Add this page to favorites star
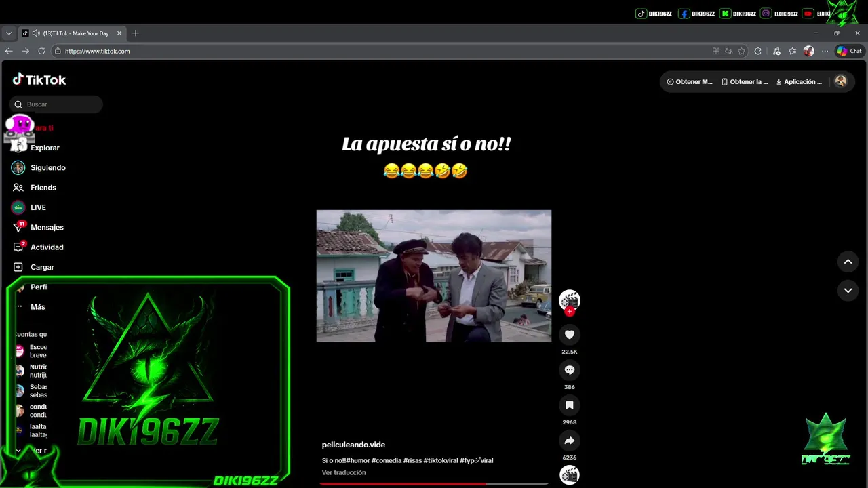 (x=742, y=51)
